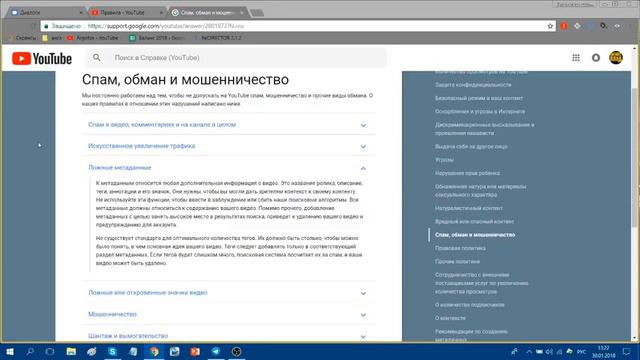Click the Help search input field
This screenshot has width=640, height=360.
(x=236, y=58)
